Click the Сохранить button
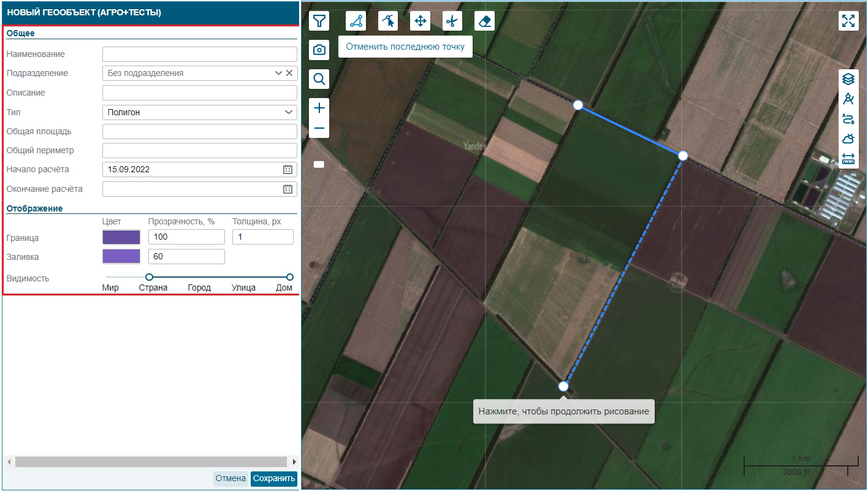Viewport: 868px width, 491px height. tap(274, 479)
